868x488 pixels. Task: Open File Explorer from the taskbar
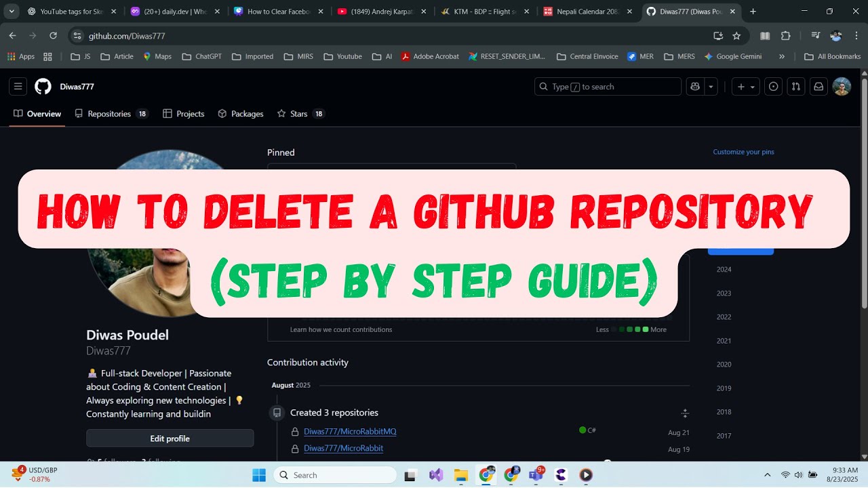pos(461,475)
